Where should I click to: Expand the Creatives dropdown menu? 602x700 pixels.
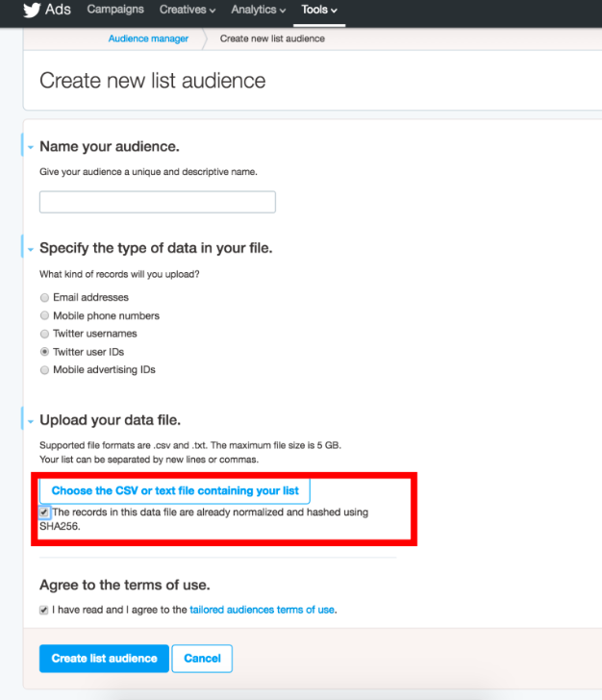pos(188,10)
